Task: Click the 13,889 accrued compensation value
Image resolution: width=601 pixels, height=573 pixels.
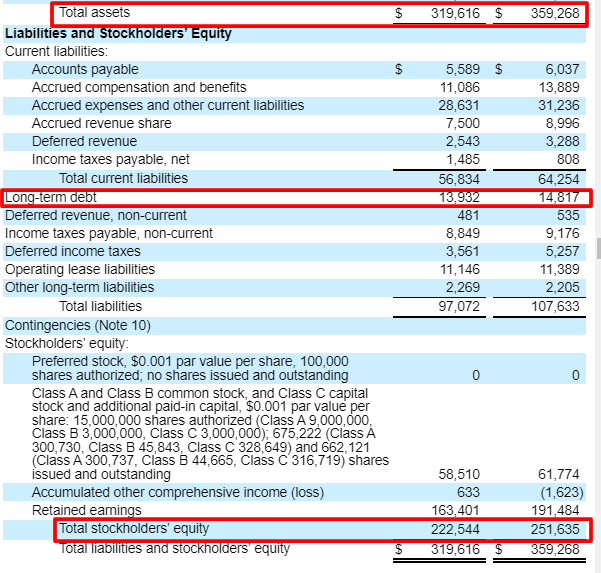Action: (x=557, y=87)
